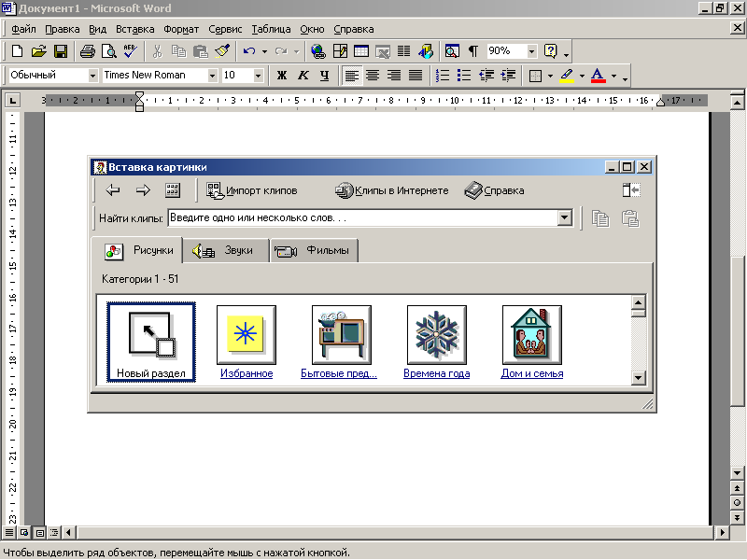Screen dimensions: 747x560
Task: Expand the font color dropdown arrow
Action: (613, 76)
